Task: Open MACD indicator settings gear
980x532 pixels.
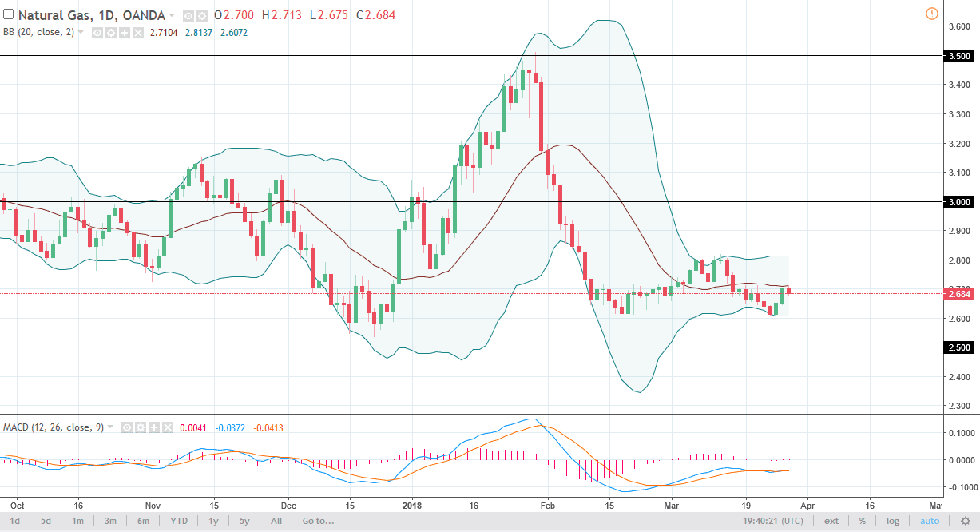Action: [140, 427]
